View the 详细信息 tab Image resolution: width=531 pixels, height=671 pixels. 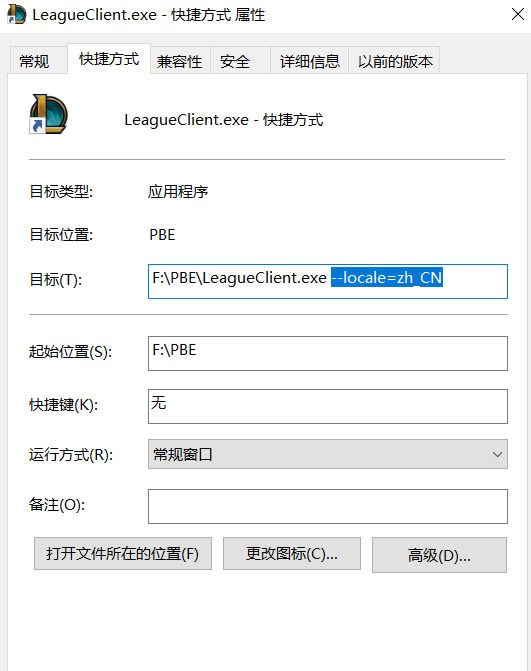pyautogui.click(x=309, y=61)
